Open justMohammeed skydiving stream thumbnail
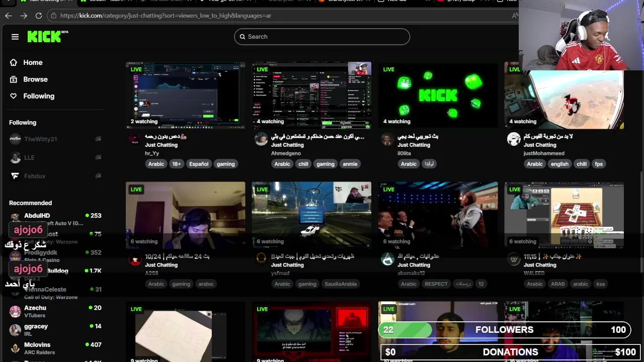Viewport: 644px width, 362px height. [564, 95]
